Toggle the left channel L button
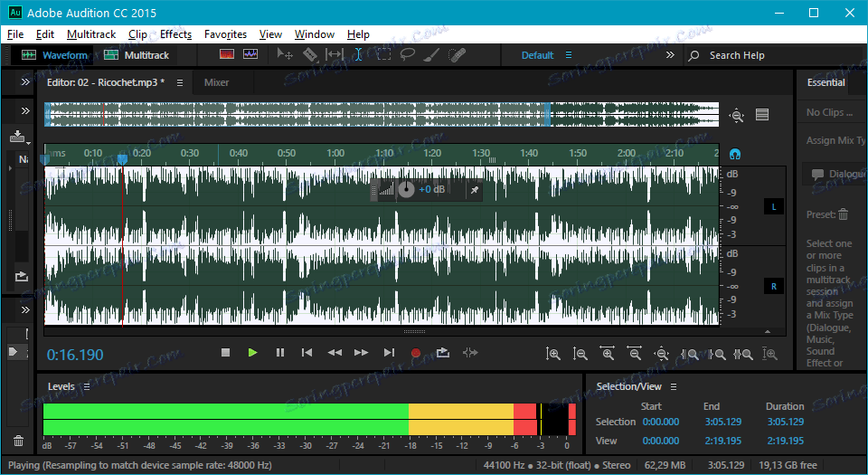 coord(773,207)
